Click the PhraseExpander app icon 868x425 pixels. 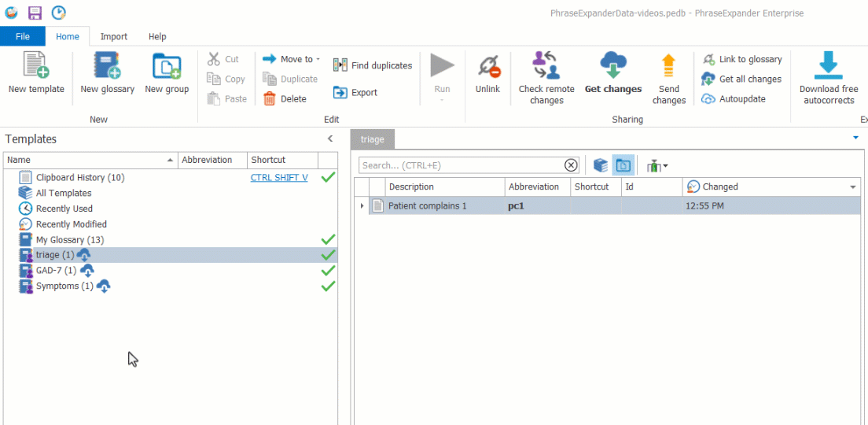point(11,13)
